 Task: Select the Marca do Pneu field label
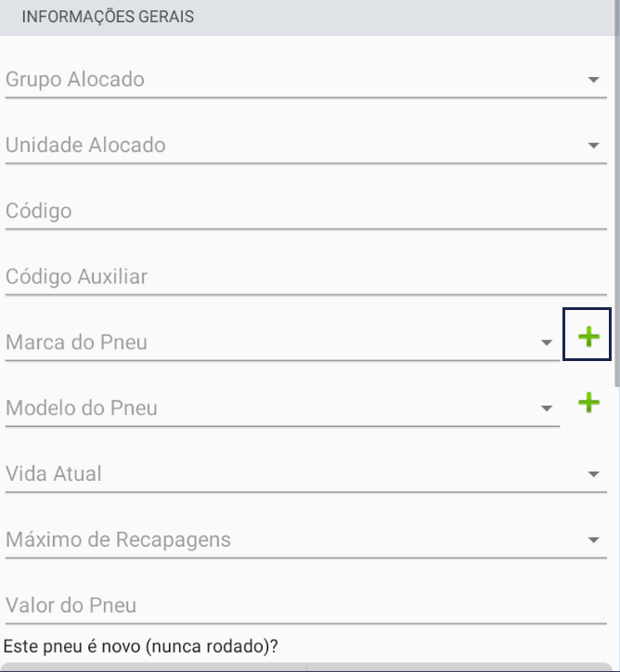[x=76, y=342]
